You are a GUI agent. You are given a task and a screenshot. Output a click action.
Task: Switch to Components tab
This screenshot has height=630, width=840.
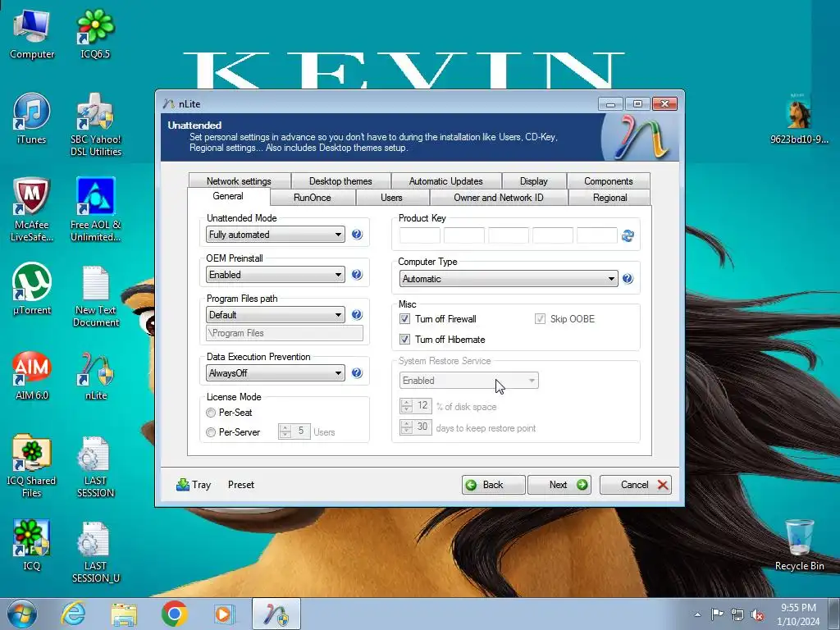coord(608,181)
